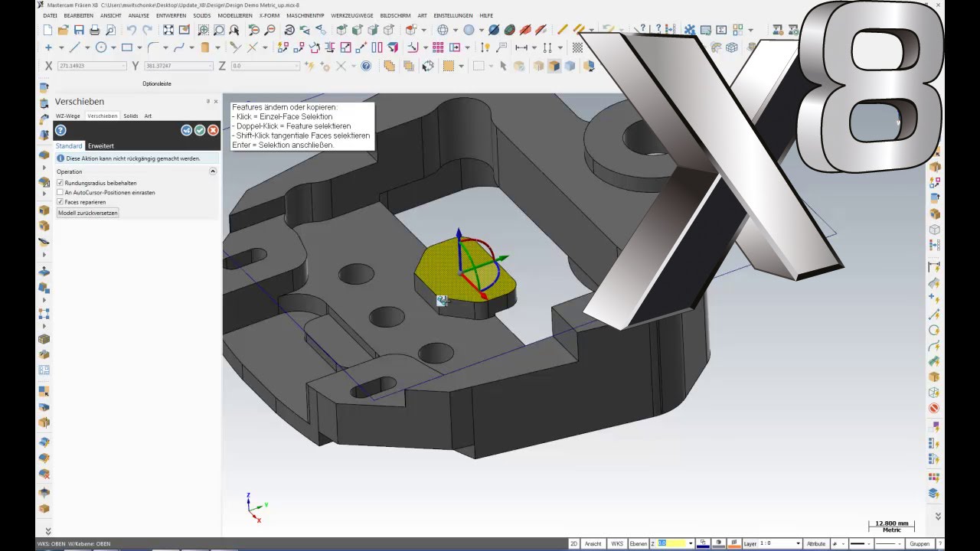Open the point style dropdown in status bar
The width and height of the screenshot is (980, 551).
[844, 543]
